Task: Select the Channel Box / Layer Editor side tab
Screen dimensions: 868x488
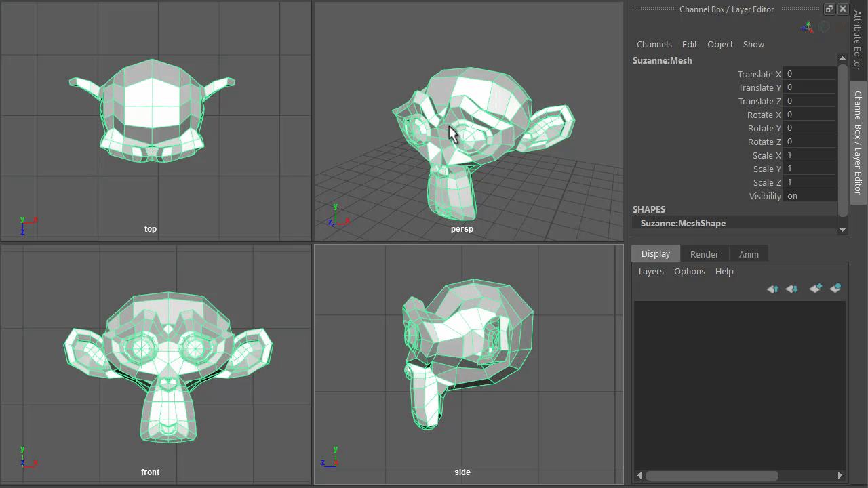Action: coord(858,143)
